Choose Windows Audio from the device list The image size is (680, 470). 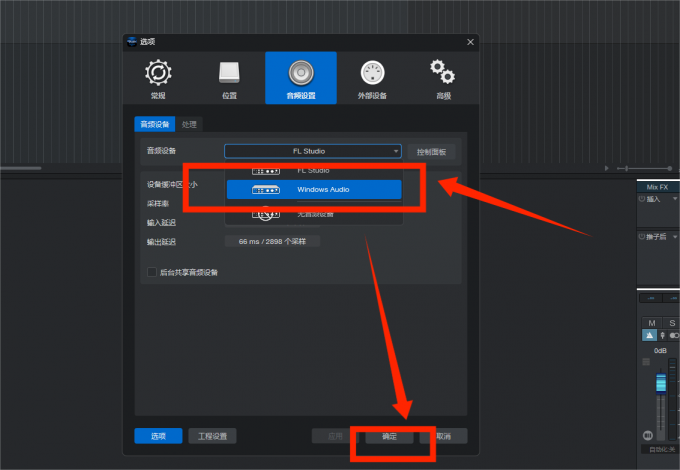tap(314, 189)
